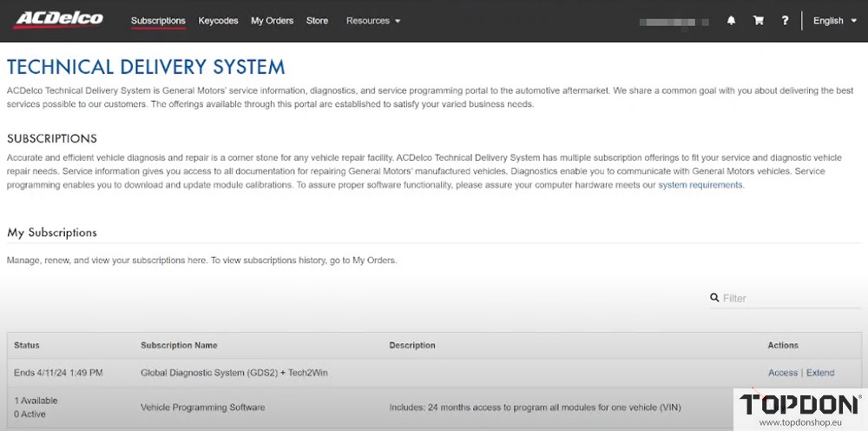Open the system requirements link
The width and height of the screenshot is (868, 431).
click(x=700, y=185)
